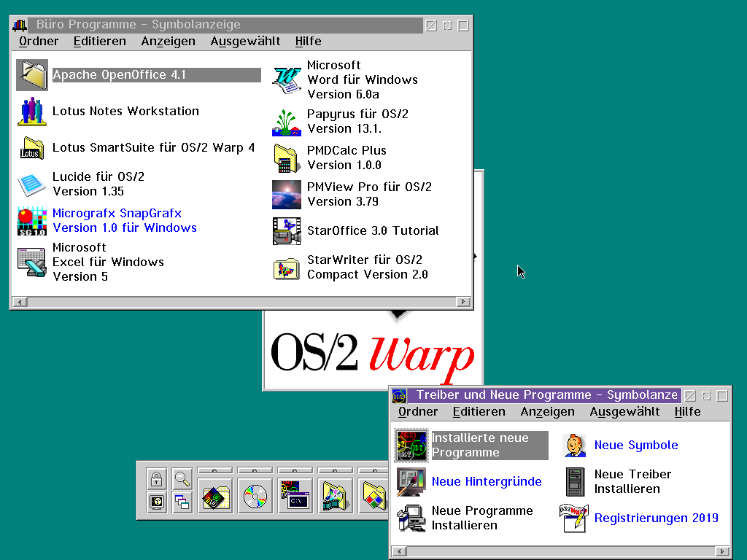
Task: Open Anzeigen menu in Treiber und Neue Programme
Action: pos(547,412)
